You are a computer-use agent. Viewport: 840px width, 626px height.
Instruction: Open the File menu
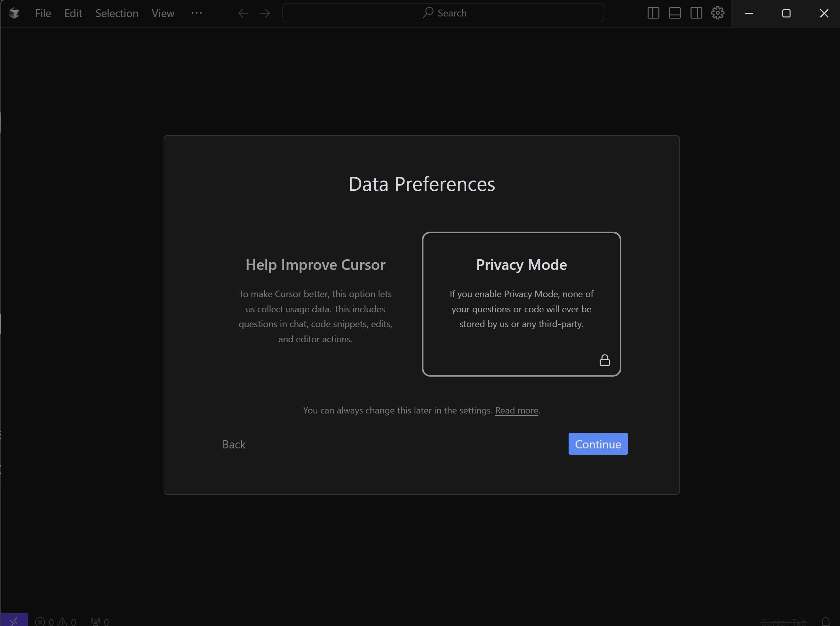coord(43,13)
